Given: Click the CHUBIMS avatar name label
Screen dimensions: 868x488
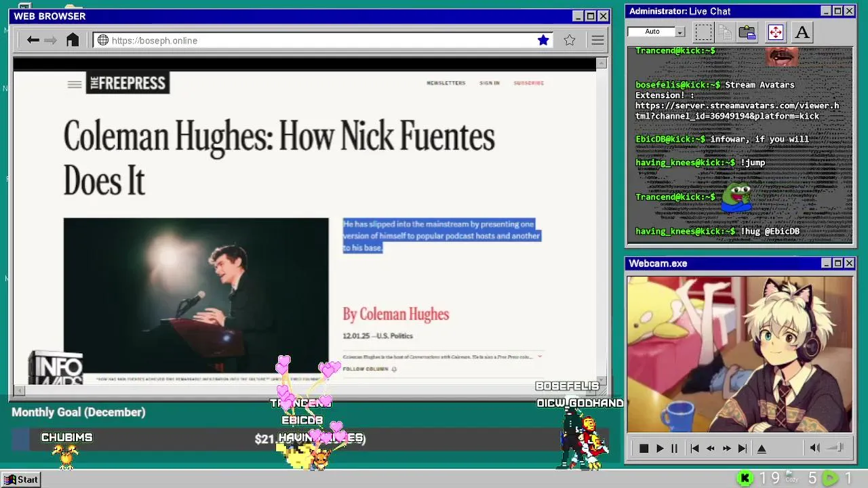Looking at the screenshot, I should (x=66, y=438).
